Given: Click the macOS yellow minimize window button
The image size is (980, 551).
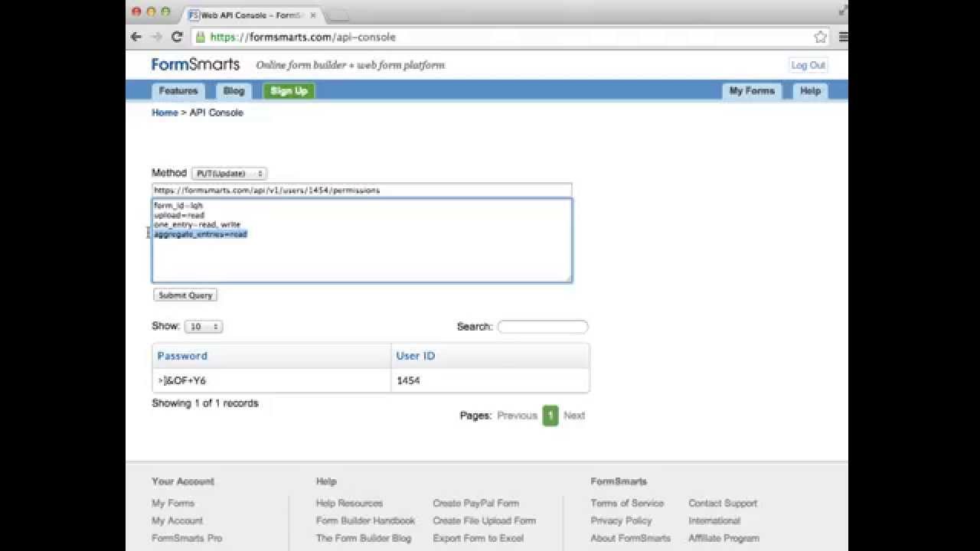Looking at the screenshot, I should click(x=151, y=11).
